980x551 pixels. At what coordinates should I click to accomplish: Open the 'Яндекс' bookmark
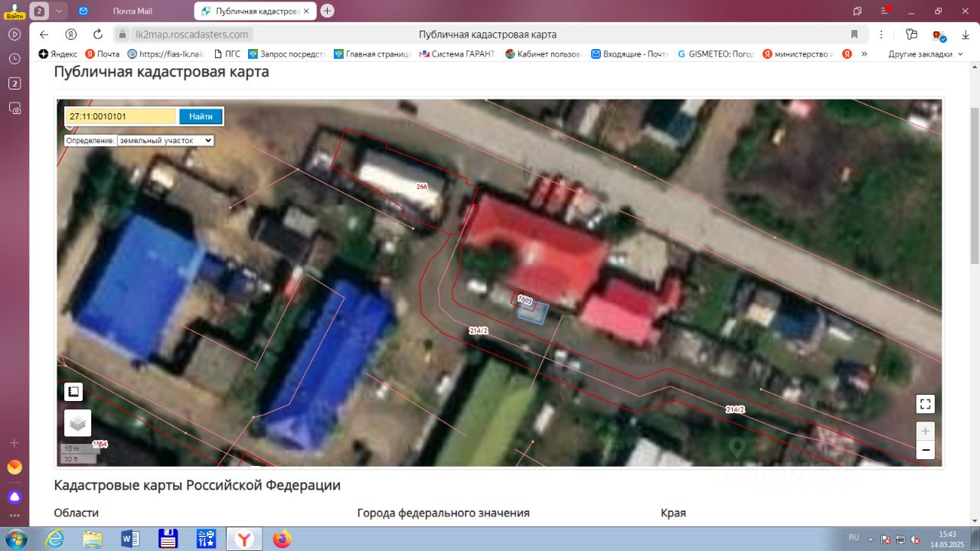[x=59, y=54]
